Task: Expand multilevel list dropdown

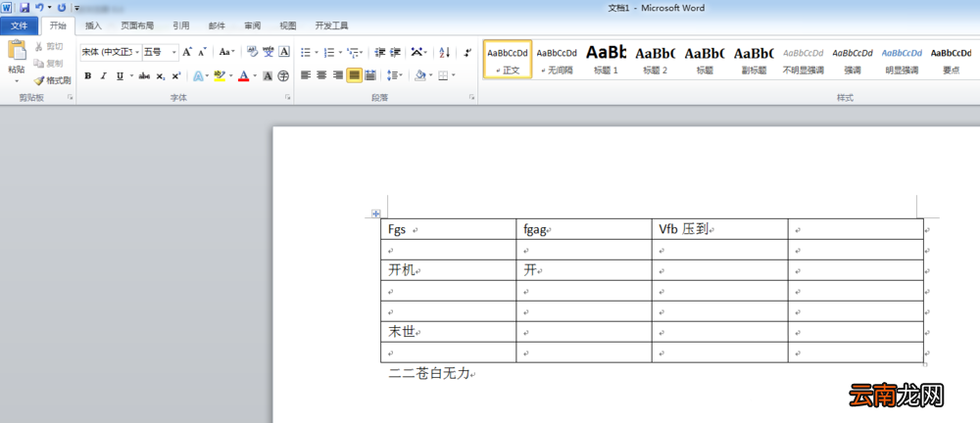Action: coord(364,53)
